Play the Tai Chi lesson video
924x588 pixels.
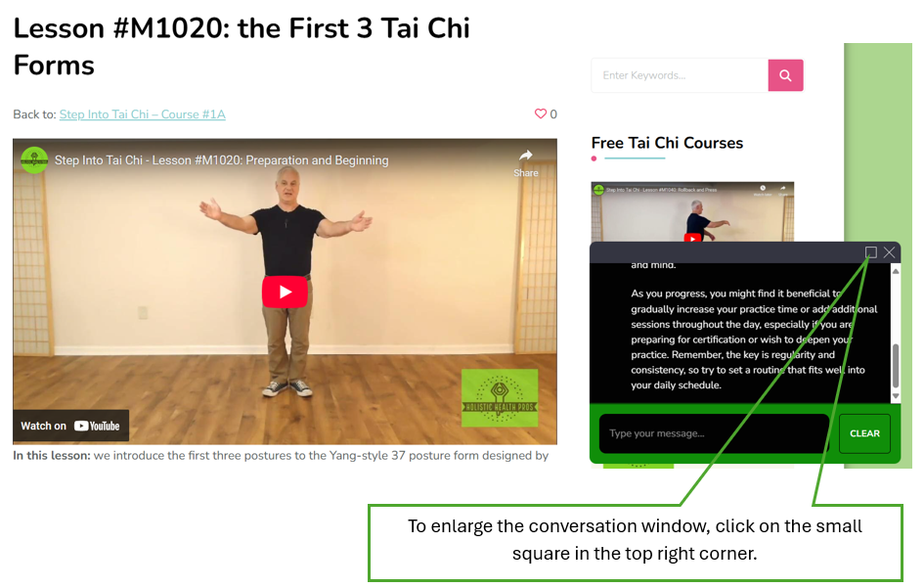[285, 292]
